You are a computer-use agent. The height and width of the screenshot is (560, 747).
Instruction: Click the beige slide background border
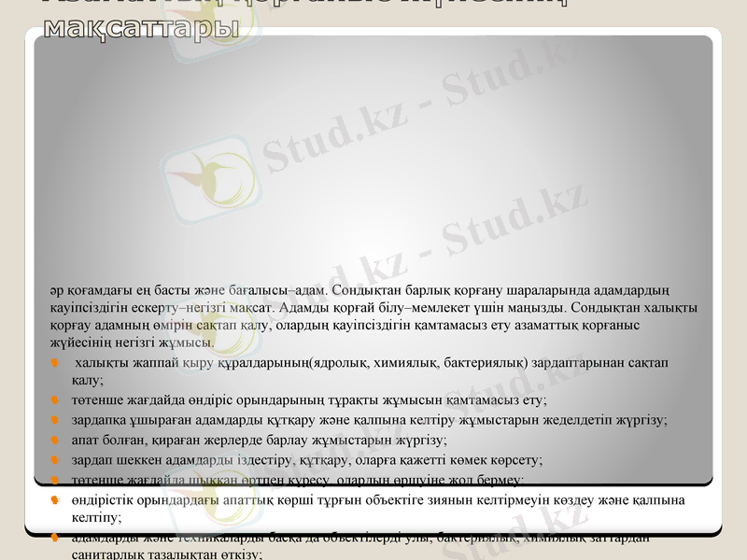[x=11, y=280]
